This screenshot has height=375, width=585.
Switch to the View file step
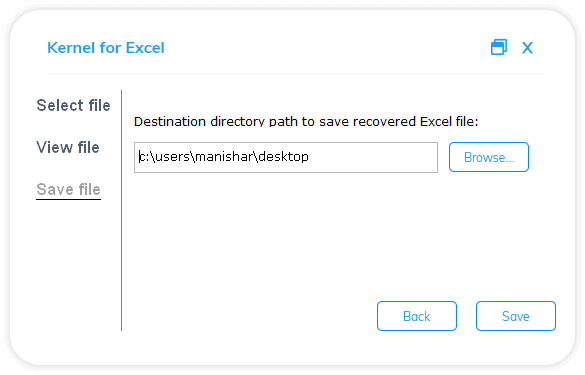pos(68,147)
